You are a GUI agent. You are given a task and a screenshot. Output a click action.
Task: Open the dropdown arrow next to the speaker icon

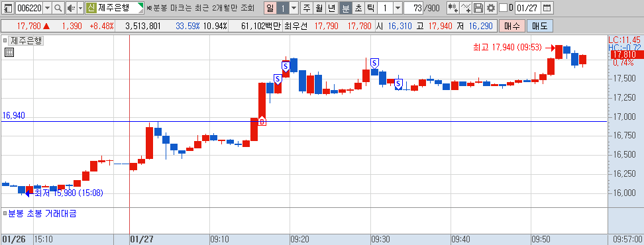pos(80,7)
